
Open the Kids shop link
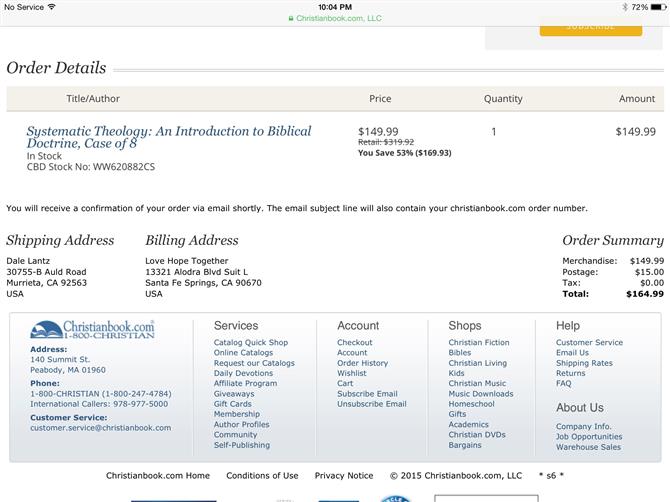click(x=456, y=373)
